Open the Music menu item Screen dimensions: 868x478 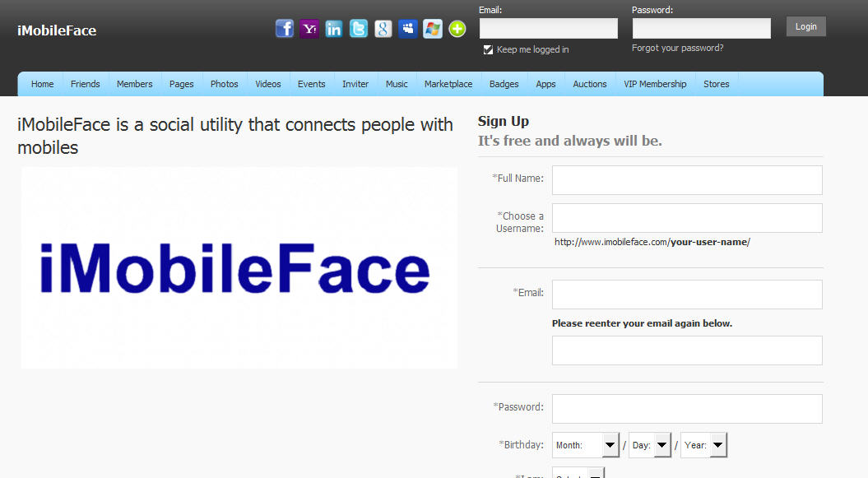pyautogui.click(x=397, y=84)
